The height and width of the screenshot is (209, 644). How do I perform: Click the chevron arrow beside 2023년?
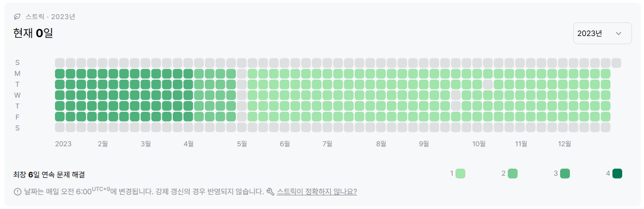[x=618, y=33]
